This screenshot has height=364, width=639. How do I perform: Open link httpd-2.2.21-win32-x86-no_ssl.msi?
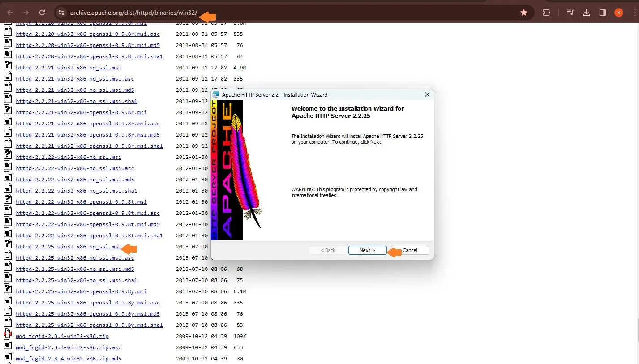(69, 68)
